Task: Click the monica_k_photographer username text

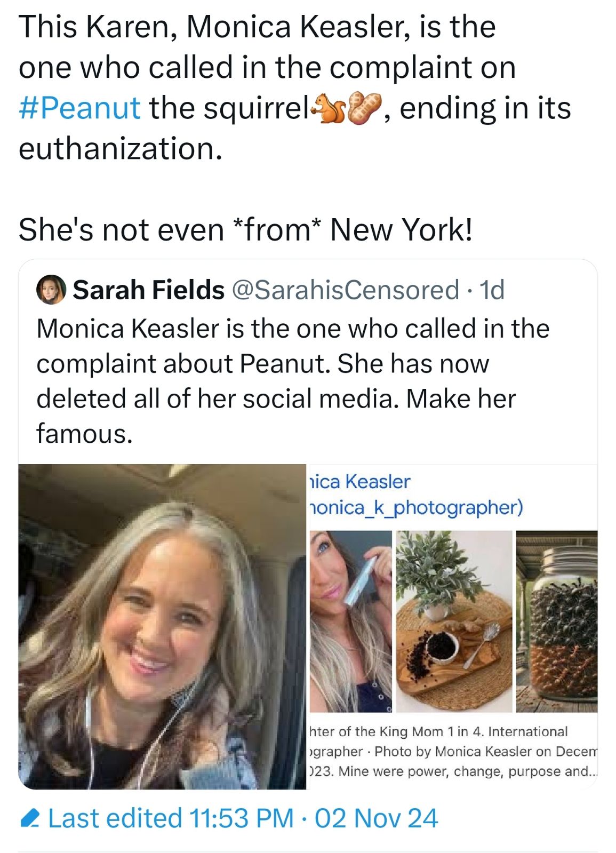Action: [x=416, y=507]
